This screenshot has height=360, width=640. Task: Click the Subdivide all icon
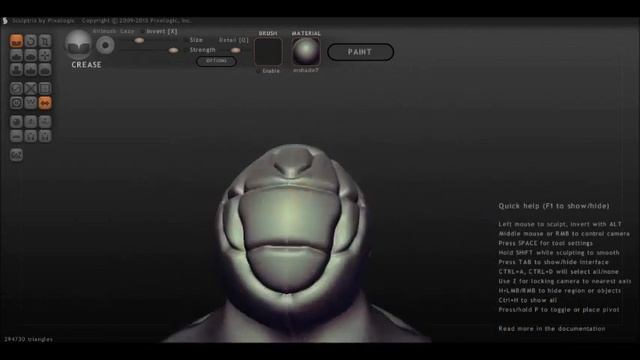45,88
